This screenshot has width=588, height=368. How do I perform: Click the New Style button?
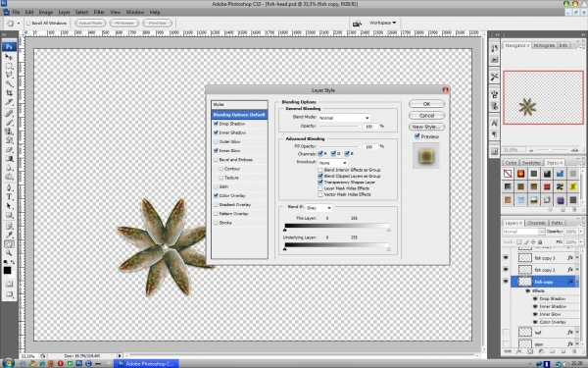[x=426, y=127]
